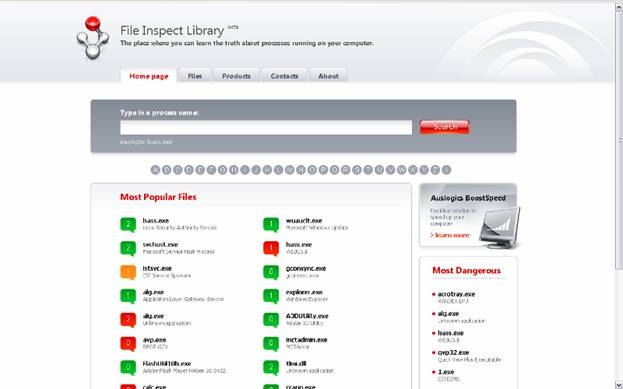Image resolution: width=623 pixels, height=389 pixels.
Task: Click the orange comment badge beside istsvc.exe
Action: 128,272
